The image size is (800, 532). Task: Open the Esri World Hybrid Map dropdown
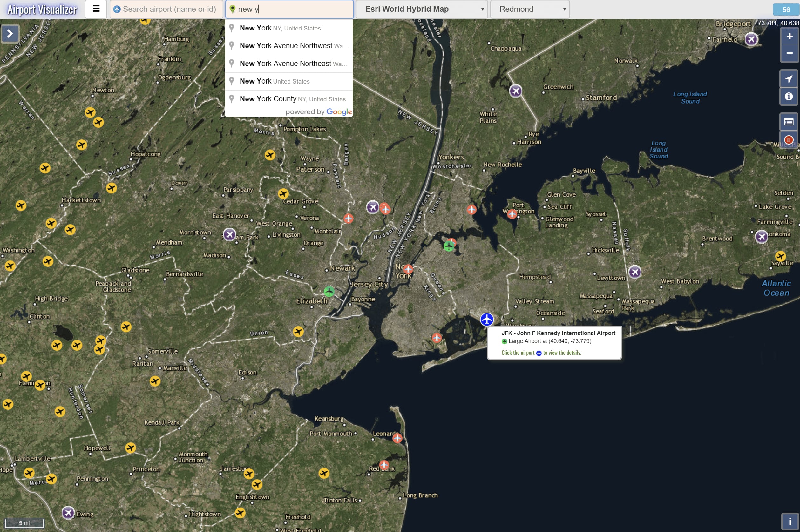point(422,9)
